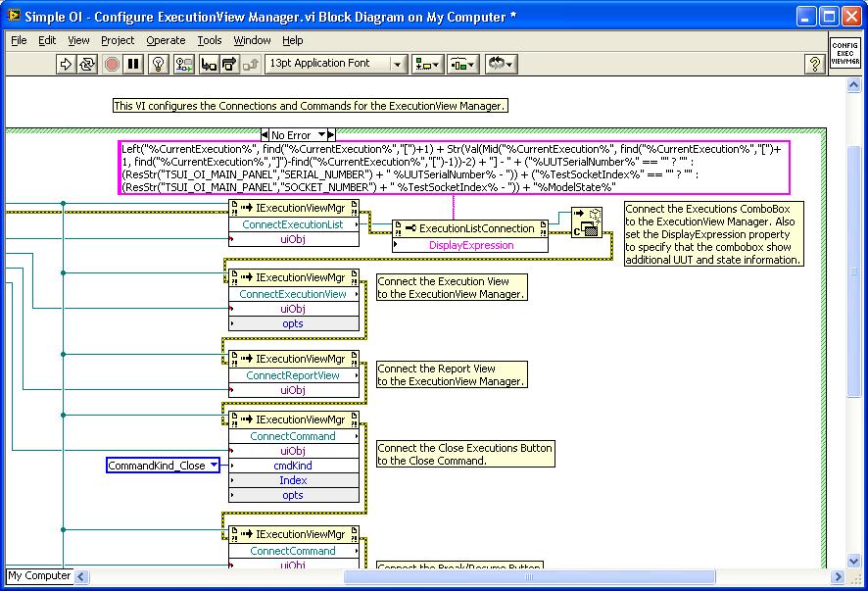This screenshot has height=591, width=868.
Task: Maximize the block diagram window
Action: [x=829, y=16]
